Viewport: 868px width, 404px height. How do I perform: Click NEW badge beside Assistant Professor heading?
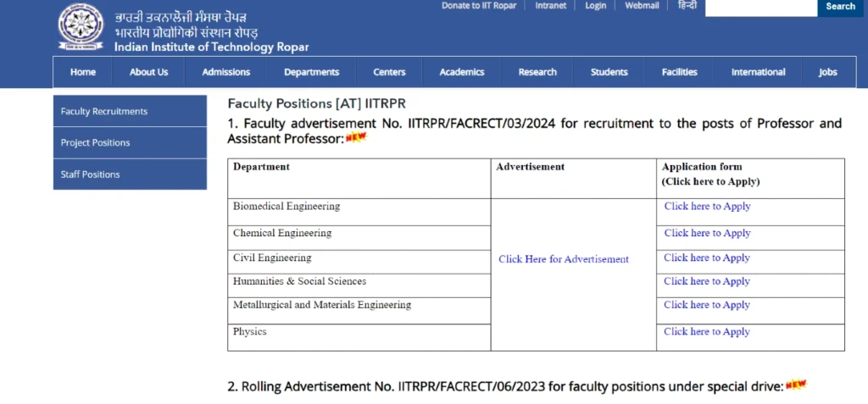356,138
